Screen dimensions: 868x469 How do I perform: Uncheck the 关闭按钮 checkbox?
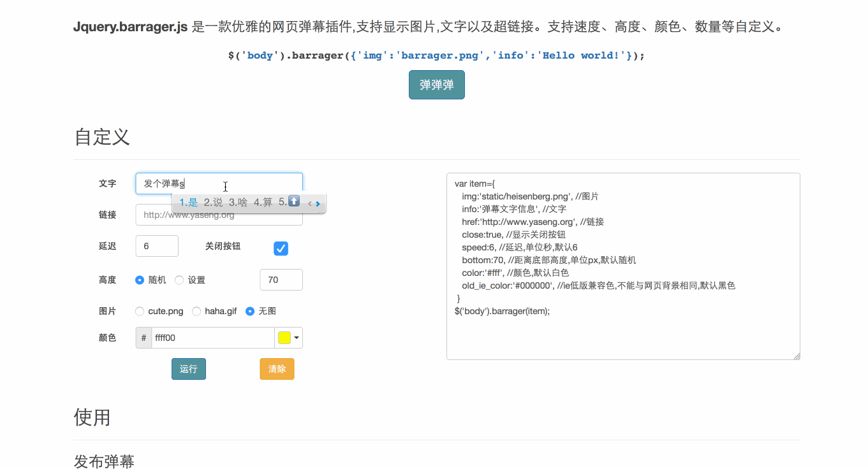point(281,249)
